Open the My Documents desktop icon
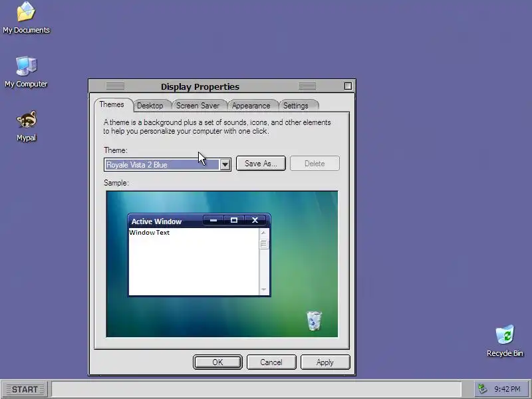 pos(26,18)
